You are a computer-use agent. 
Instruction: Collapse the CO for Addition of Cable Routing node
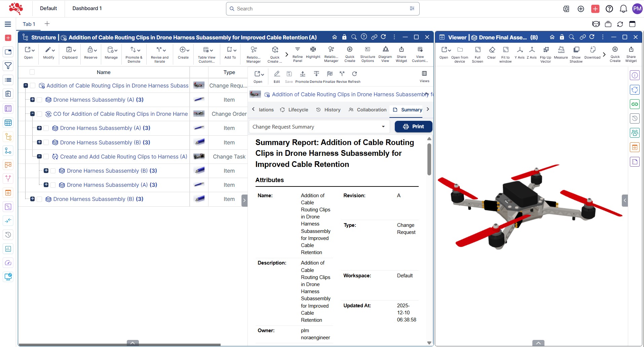click(33, 114)
